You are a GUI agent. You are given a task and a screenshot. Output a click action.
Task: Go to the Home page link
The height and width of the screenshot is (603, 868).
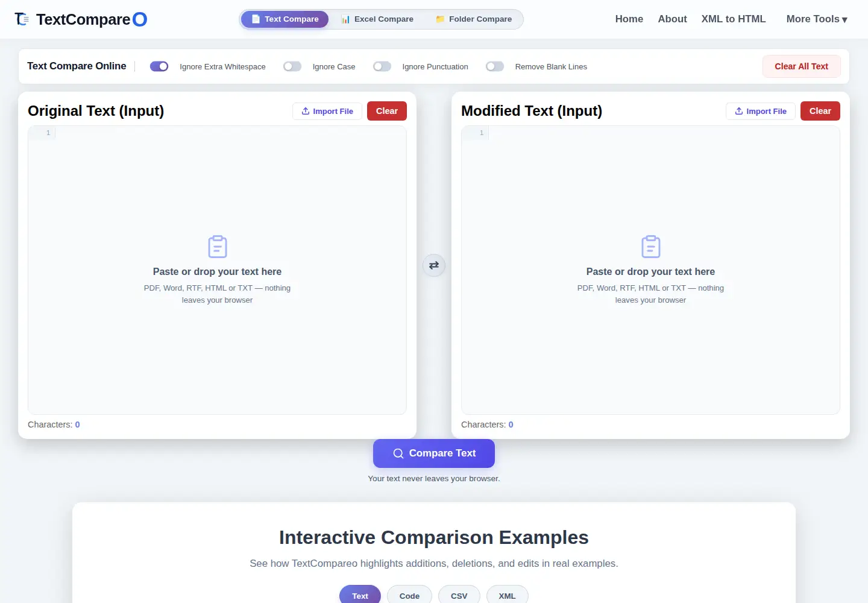pos(629,19)
